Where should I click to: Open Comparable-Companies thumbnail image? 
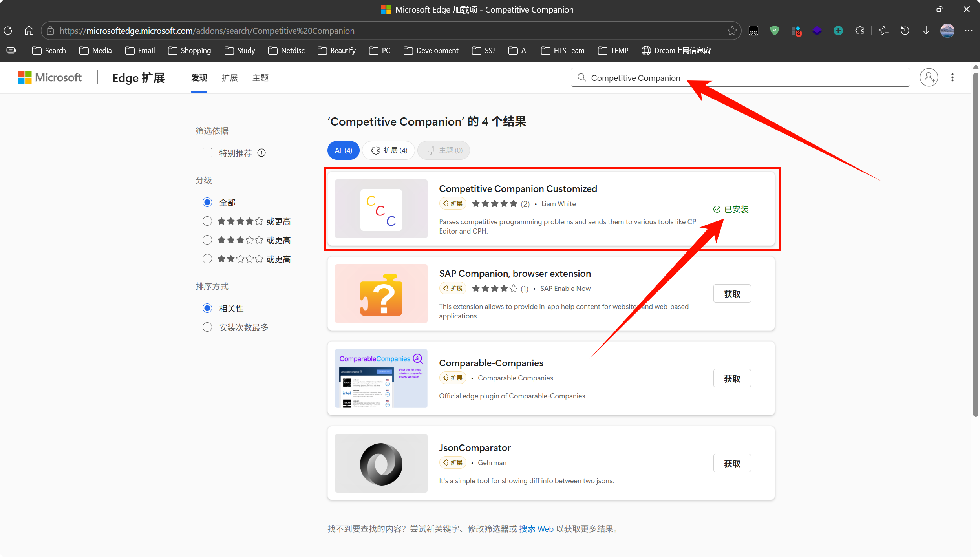click(x=381, y=378)
